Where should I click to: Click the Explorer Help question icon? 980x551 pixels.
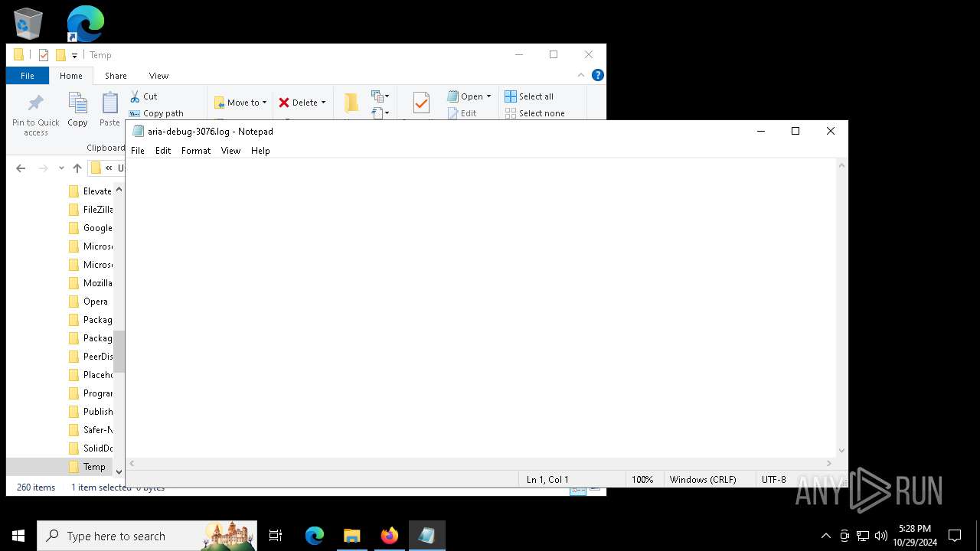pyautogui.click(x=598, y=75)
